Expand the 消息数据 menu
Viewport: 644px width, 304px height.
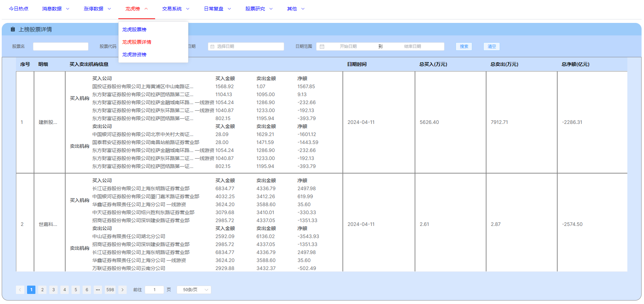56,9
